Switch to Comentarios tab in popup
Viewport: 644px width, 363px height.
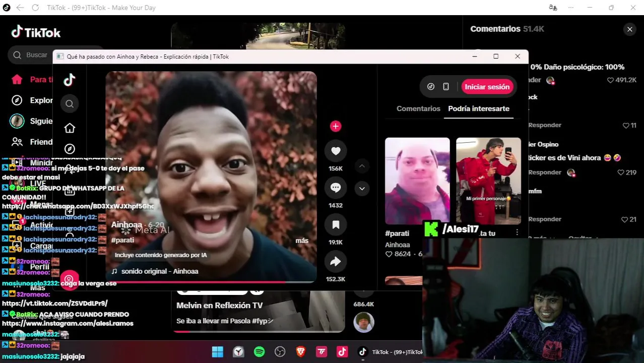pos(418,108)
